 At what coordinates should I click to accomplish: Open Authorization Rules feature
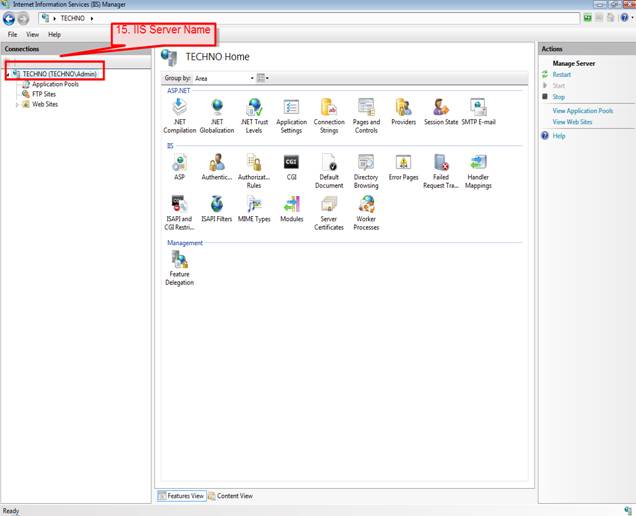click(254, 171)
